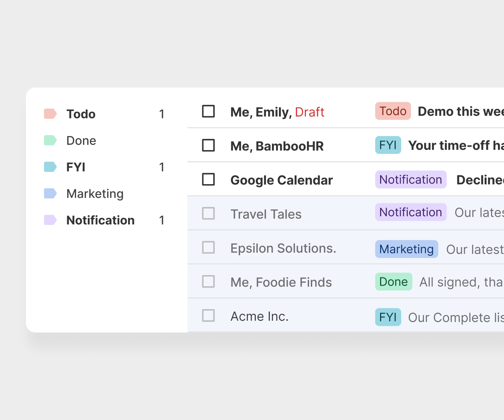Image resolution: width=504 pixels, height=420 pixels.
Task: Click the Marketing tag on Epsilon Solutions email
Action: click(406, 249)
